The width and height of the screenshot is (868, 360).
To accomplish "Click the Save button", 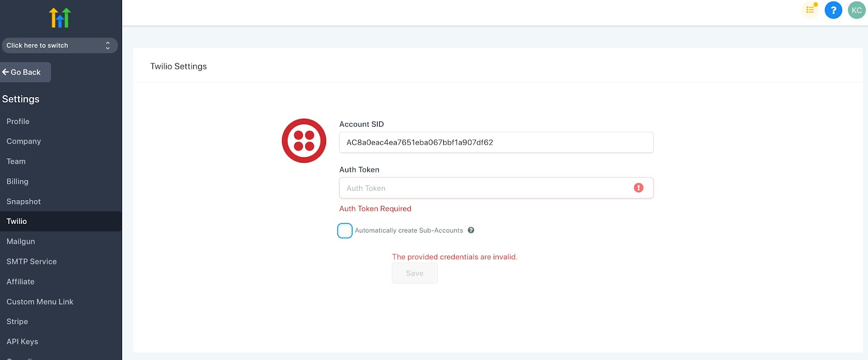I will point(414,273).
